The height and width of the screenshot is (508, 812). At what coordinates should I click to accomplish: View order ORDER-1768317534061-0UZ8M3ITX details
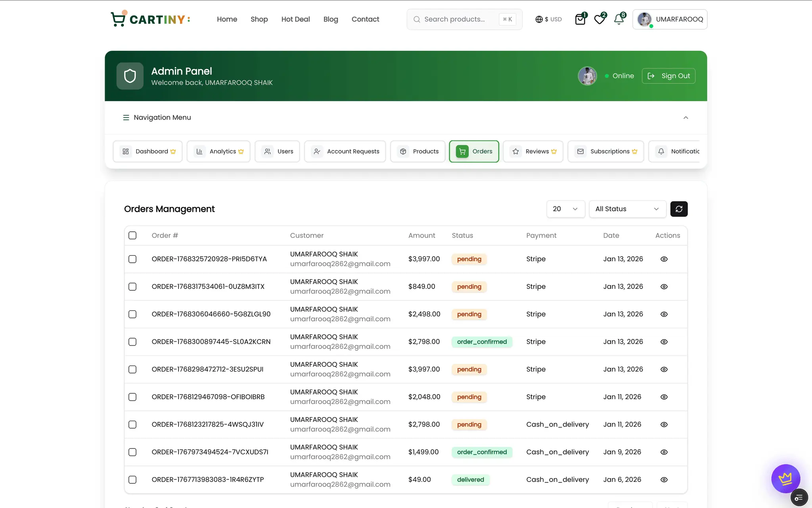(x=664, y=287)
